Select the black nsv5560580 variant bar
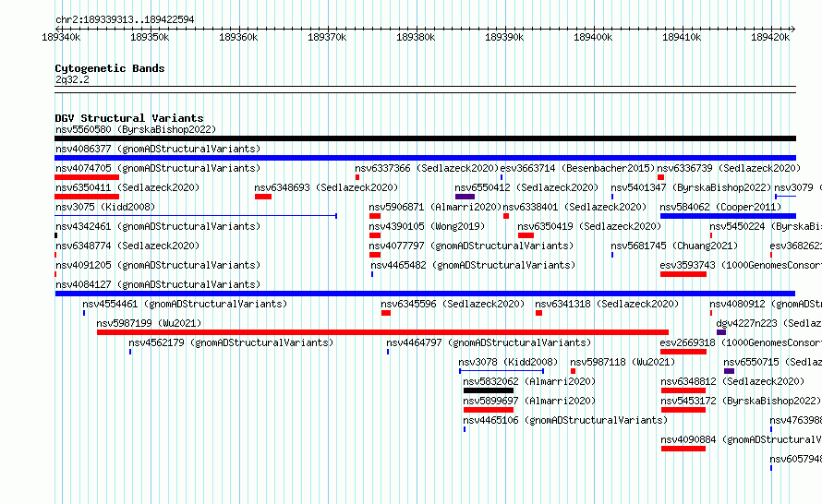The height and width of the screenshot is (504, 822). pyautogui.click(x=425, y=138)
